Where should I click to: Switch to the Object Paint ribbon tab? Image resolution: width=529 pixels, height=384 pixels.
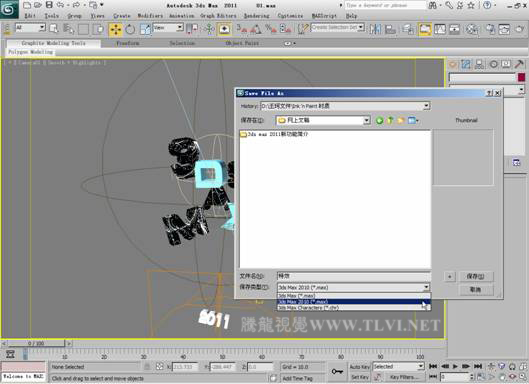(242, 43)
